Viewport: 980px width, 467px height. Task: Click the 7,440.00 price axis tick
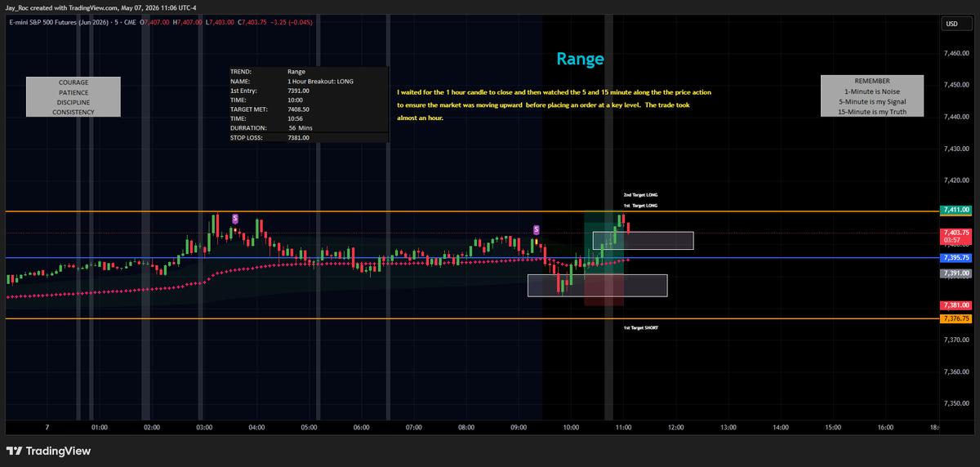tap(955, 117)
